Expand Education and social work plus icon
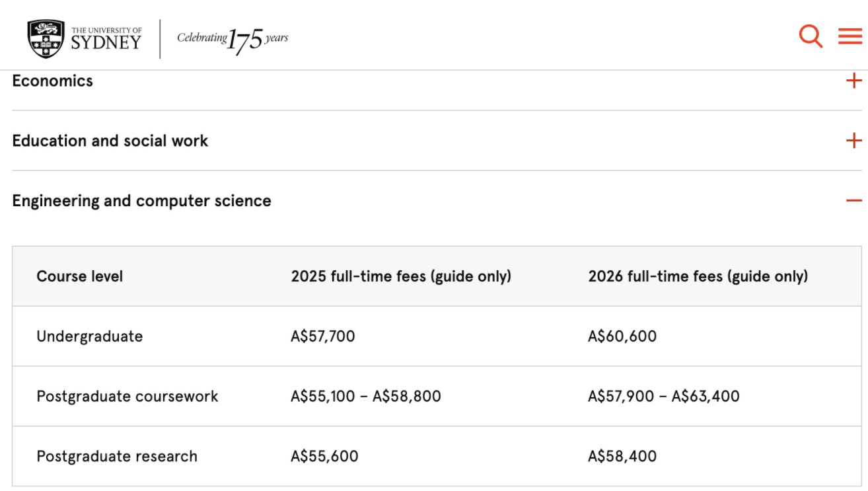The height and width of the screenshot is (491, 868). tap(853, 141)
